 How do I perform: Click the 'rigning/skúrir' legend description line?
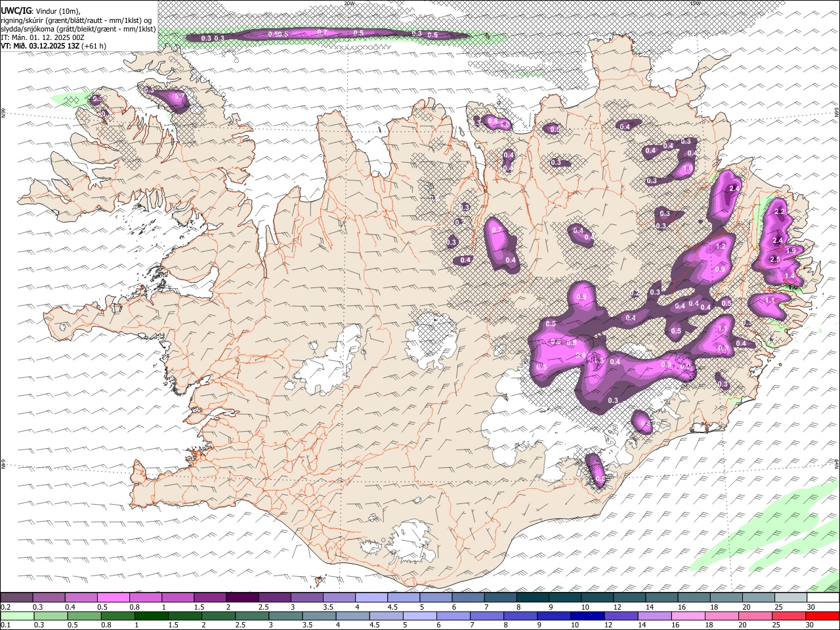77,20
